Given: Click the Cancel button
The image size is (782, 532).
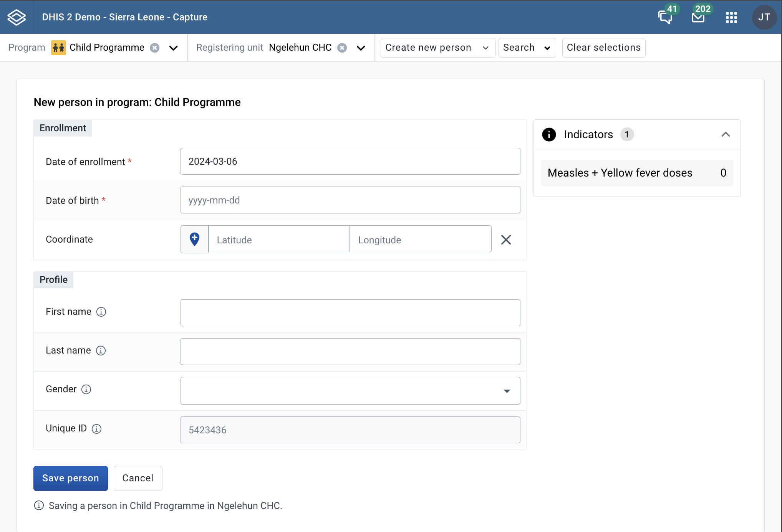Looking at the screenshot, I should (138, 478).
